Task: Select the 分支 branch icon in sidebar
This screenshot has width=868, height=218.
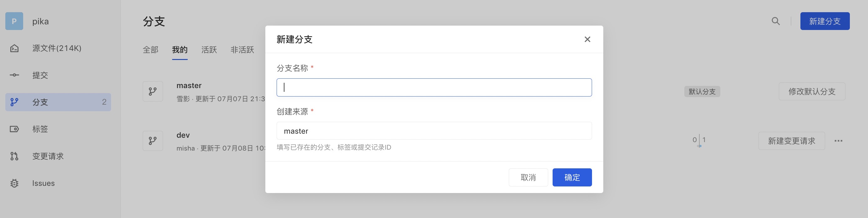Action: (14, 102)
